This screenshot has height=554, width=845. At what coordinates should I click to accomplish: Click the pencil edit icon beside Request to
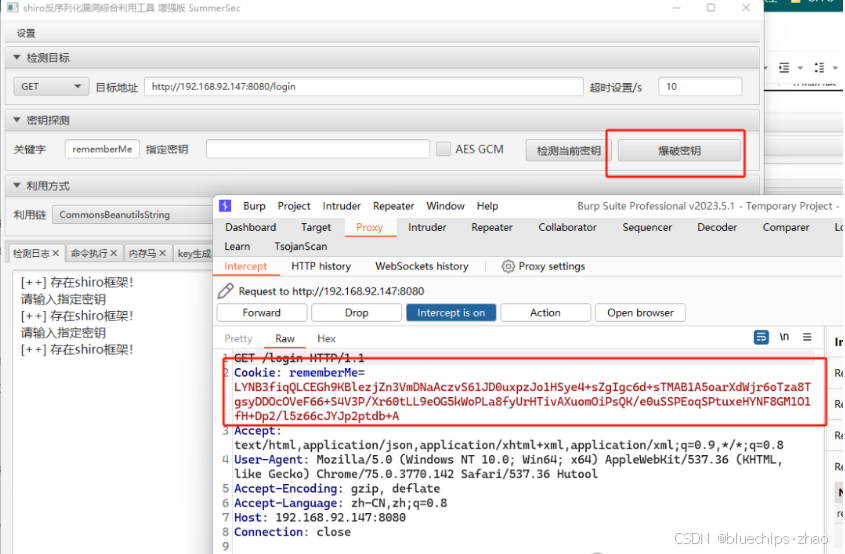pyautogui.click(x=225, y=291)
